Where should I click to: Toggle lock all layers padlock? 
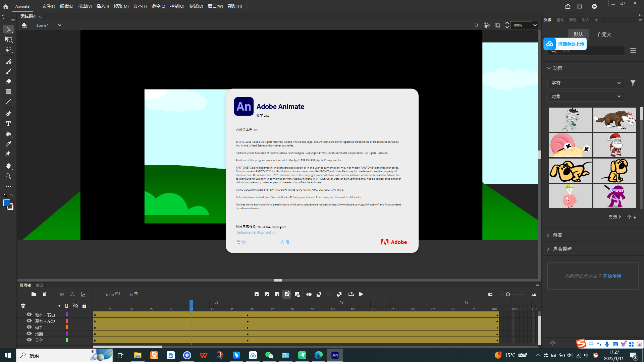84,306
